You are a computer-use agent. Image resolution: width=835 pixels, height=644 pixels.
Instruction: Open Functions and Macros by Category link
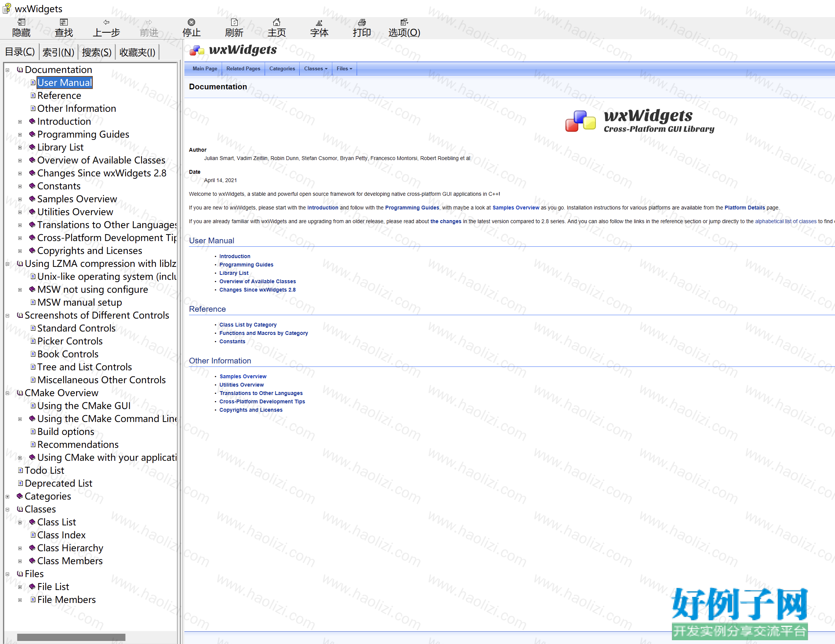264,333
